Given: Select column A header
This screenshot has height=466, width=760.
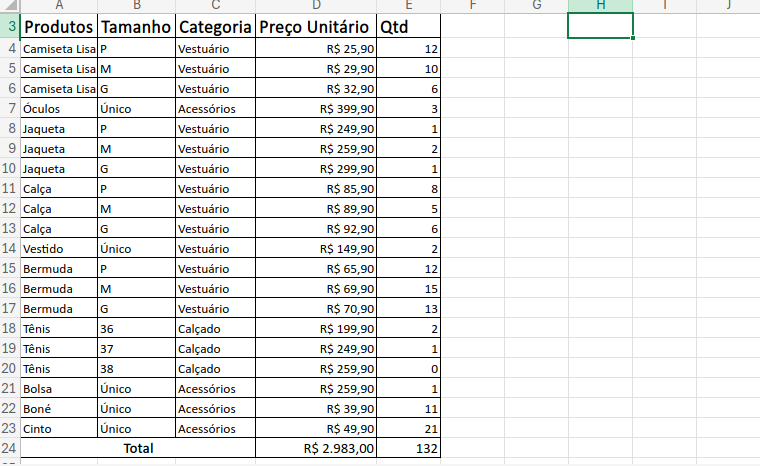Looking at the screenshot, I should click(x=59, y=5).
